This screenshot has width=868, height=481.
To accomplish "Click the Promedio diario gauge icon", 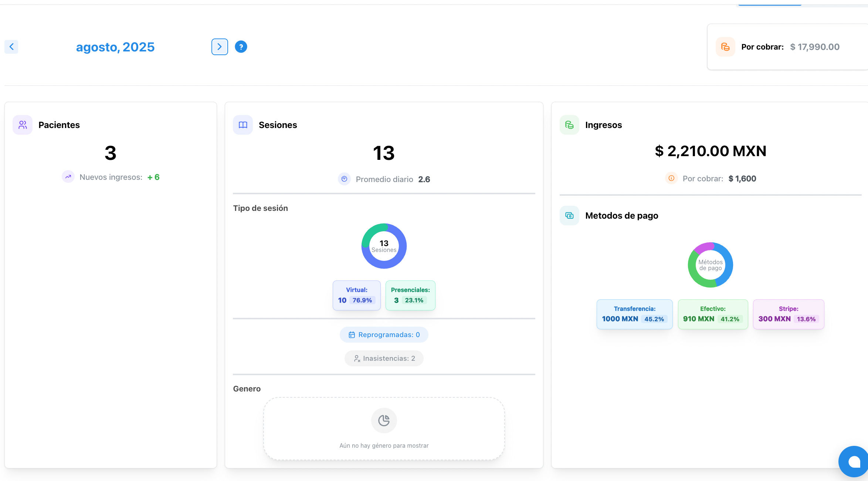I will coord(344,179).
